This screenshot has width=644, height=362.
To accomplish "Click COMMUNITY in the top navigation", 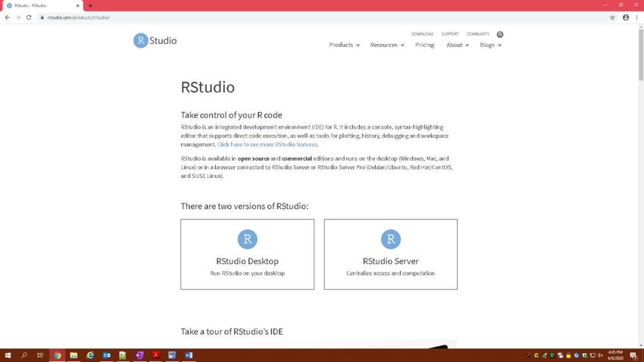I will tap(477, 34).
